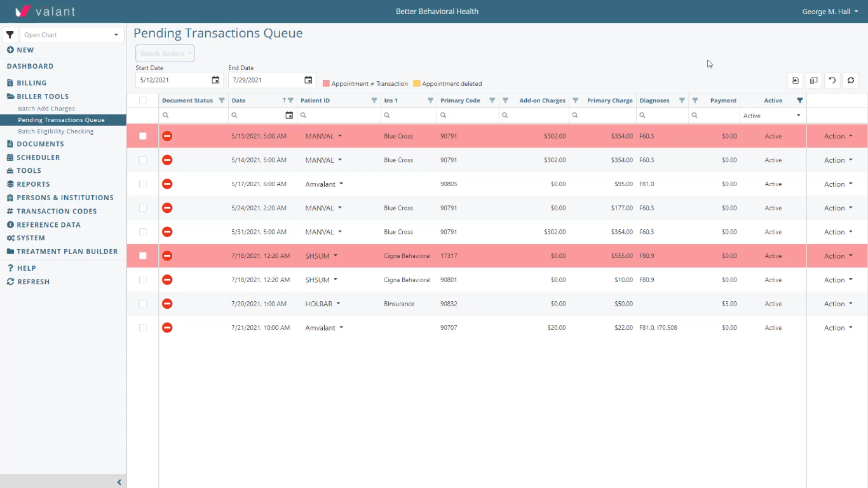
Task: Select the checkbox for code 90801 row
Action: click(x=142, y=280)
